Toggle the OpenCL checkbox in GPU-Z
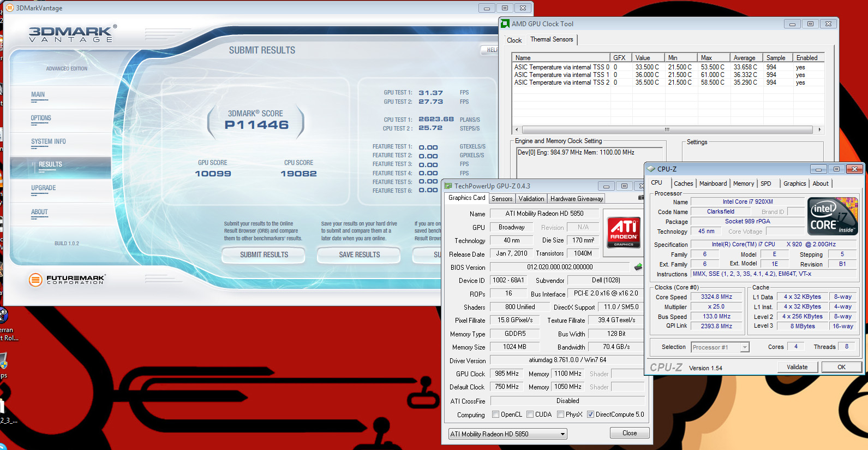This screenshot has width=868, height=450. point(496,415)
